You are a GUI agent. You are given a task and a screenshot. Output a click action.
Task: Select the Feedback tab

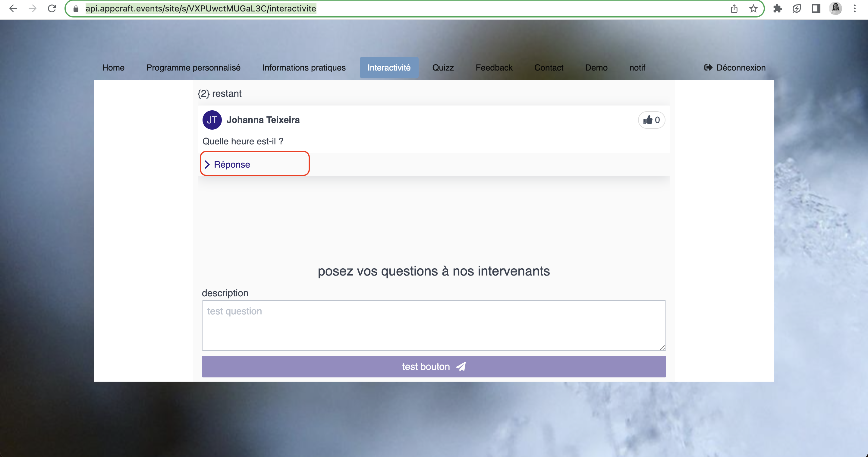coord(494,68)
